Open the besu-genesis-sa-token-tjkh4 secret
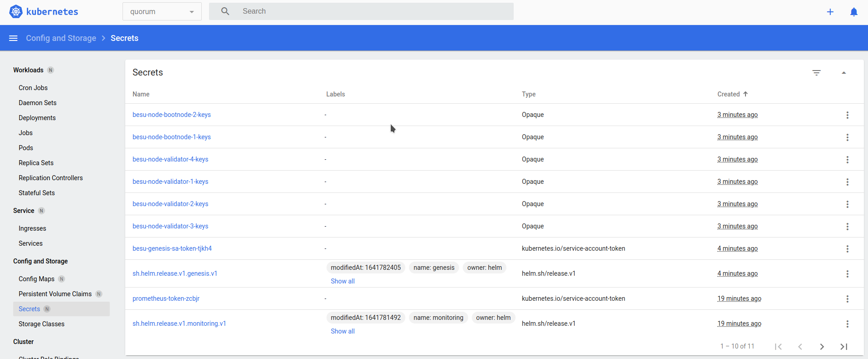This screenshot has width=868, height=359. coord(172,248)
